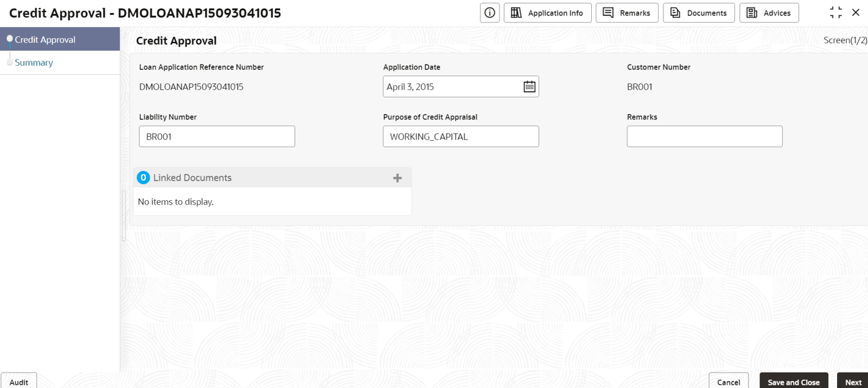Close the Credit Approval window
The height and width of the screenshot is (388, 868).
tap(856, 12)
